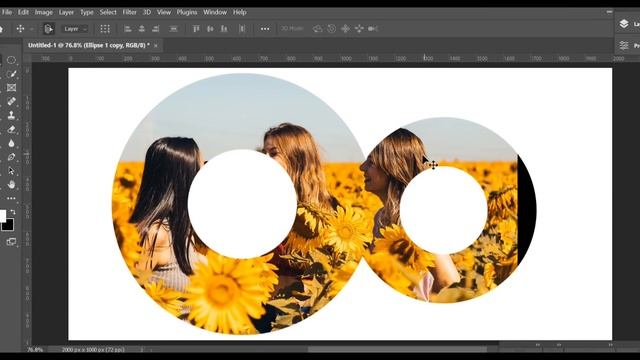Click the black background color swatch

(x=8, y=225)
